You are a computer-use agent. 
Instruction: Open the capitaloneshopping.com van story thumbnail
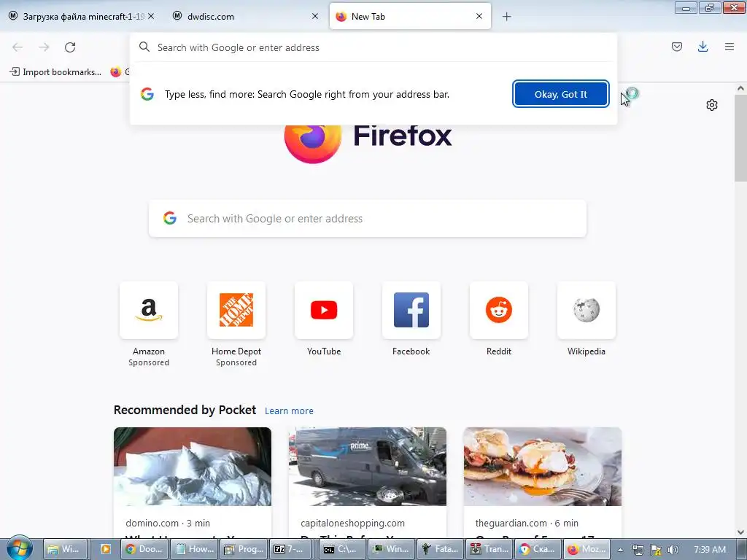pyautogui.click(x=368, y=467)
